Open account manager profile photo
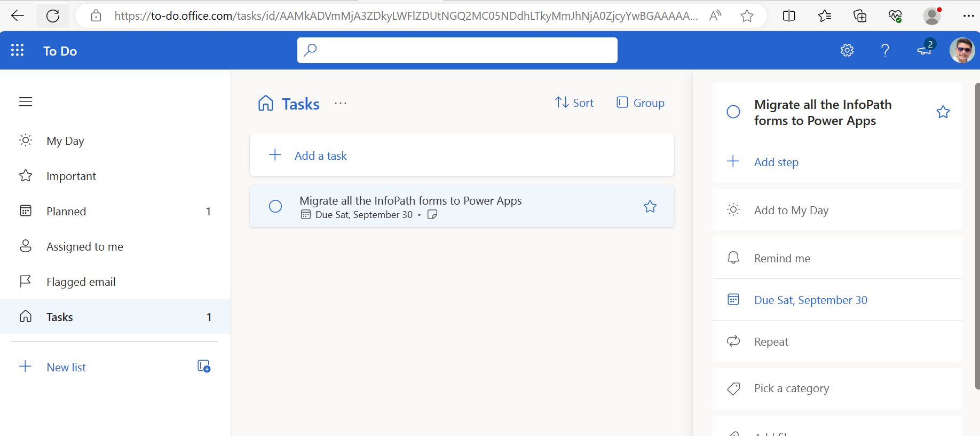The height and width of the screenshot is (436, 980). point(962,50)
